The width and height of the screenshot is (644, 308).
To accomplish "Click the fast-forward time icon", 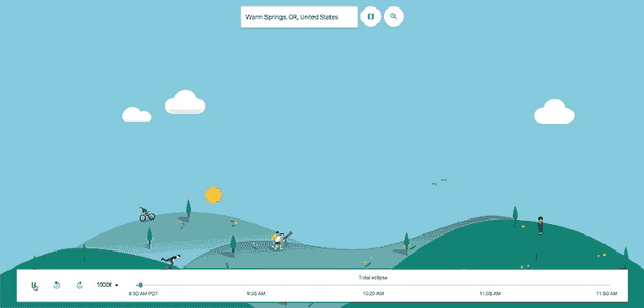I will coord(80,284).
